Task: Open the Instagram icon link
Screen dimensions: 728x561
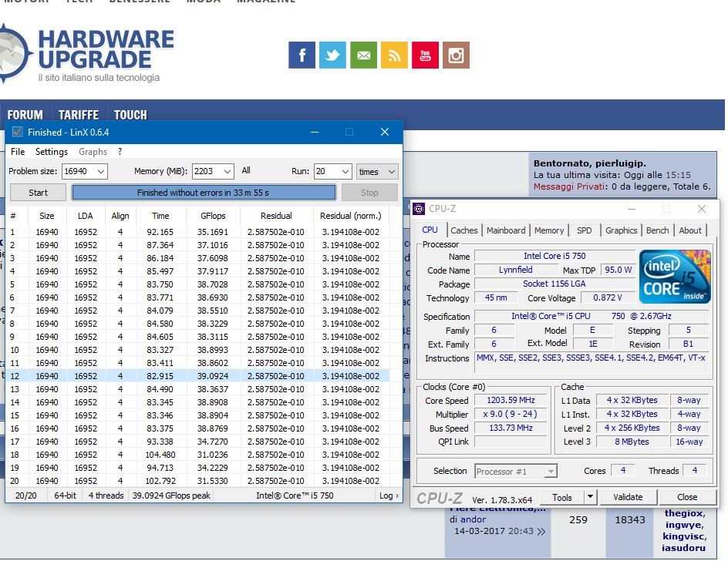Action: [456, 55]
